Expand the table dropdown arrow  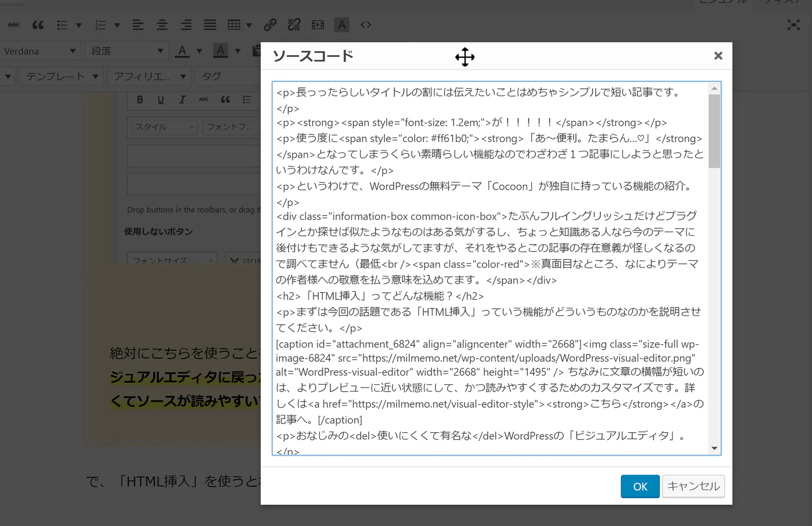tap(249, 25)
